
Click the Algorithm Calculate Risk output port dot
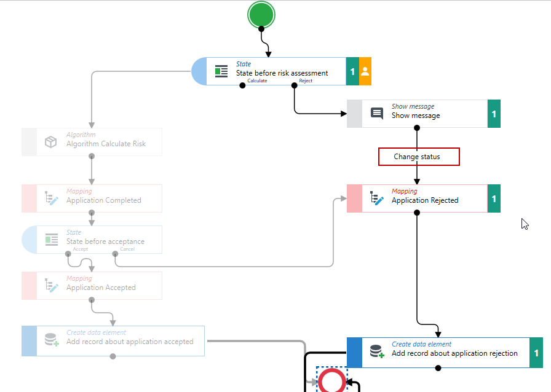(92, 156)
